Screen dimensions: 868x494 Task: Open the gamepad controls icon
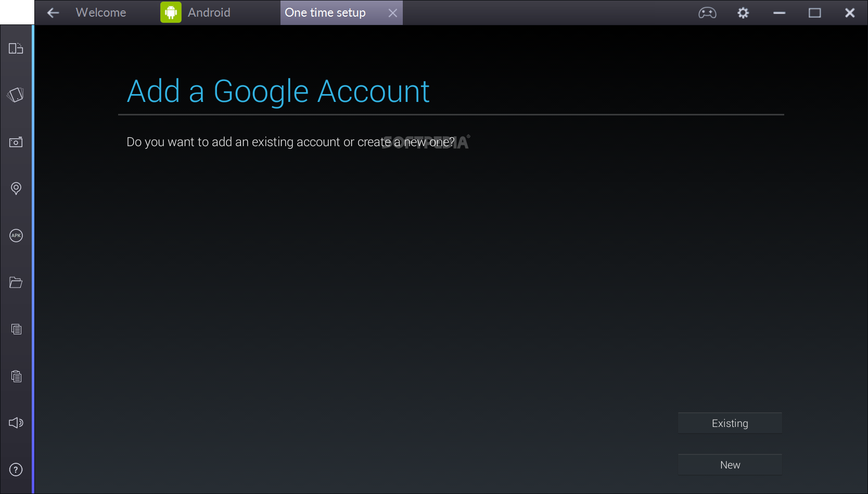point(707,13)
